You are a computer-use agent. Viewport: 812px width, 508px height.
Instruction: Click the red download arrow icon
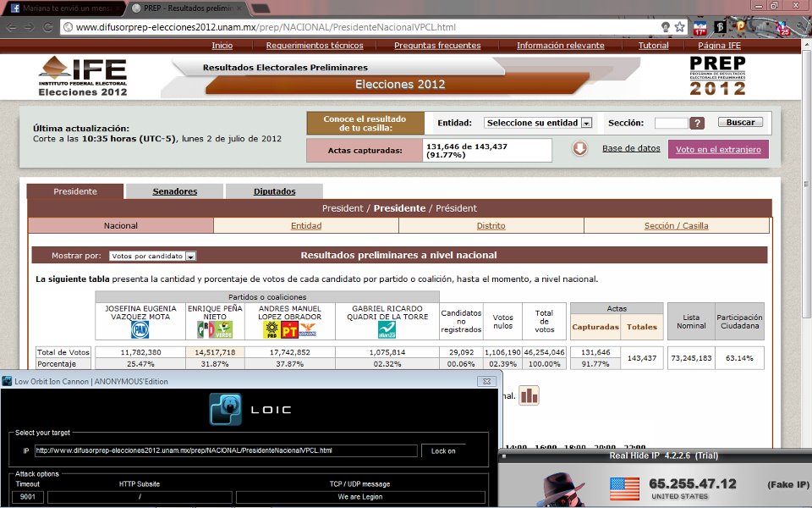[x=579, y=149]
